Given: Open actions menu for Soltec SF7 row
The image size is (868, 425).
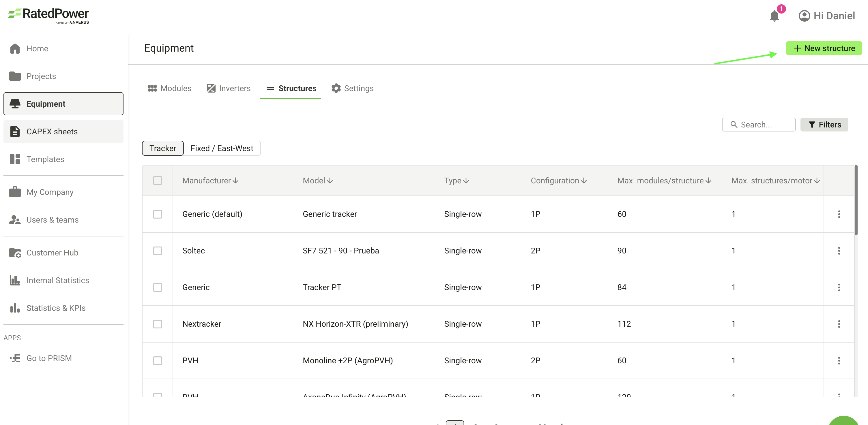Looking at the screenshot, I should coord(839,251).
